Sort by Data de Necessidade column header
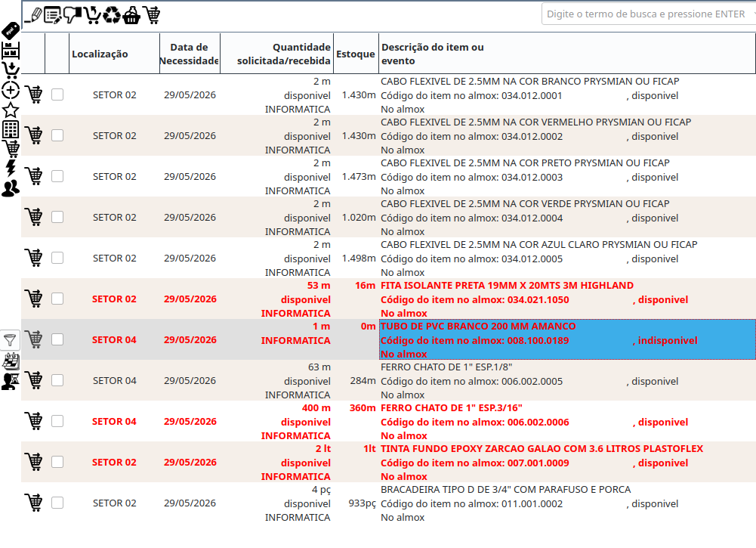The image size is (756, 548). [x=189, y=54]
